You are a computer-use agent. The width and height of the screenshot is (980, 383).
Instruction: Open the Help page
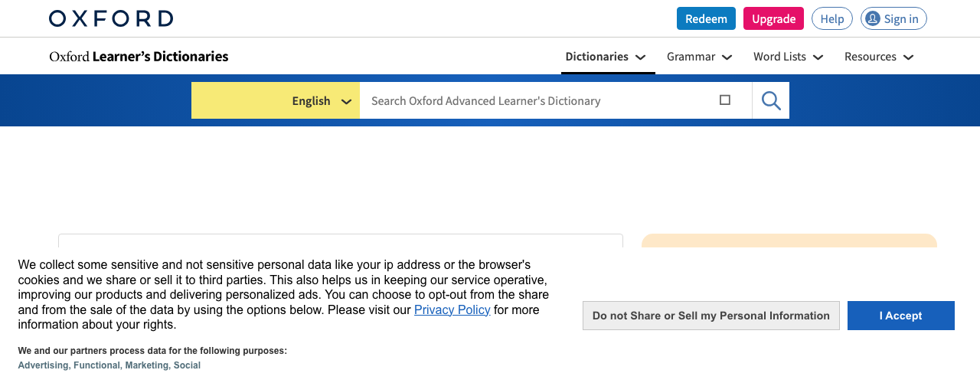(832, 18)
